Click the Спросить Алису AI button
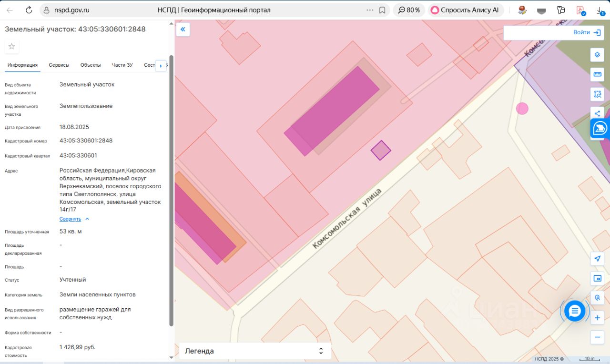Viewport: 610px width, 364px height. (466, 10)
